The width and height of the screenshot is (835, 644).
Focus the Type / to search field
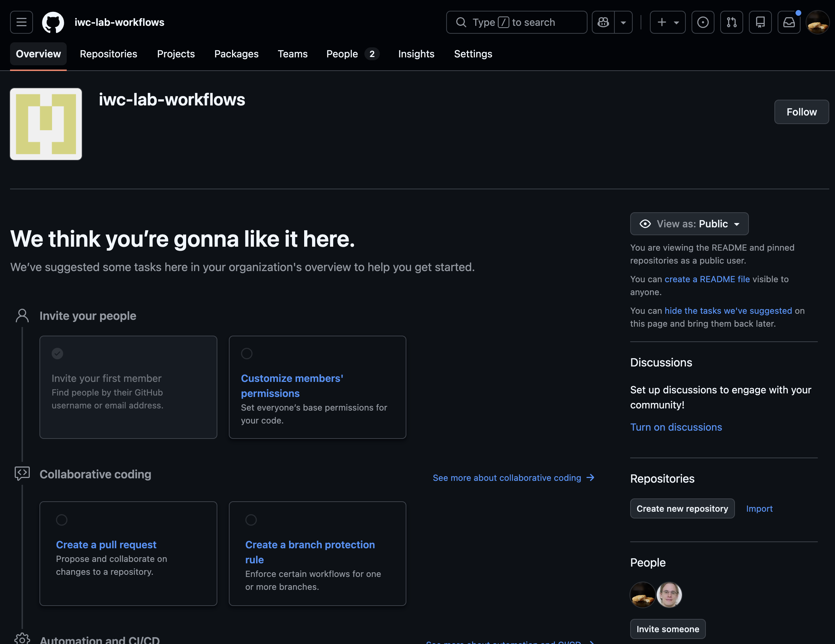pyautogui.click(x=516, y=22)
